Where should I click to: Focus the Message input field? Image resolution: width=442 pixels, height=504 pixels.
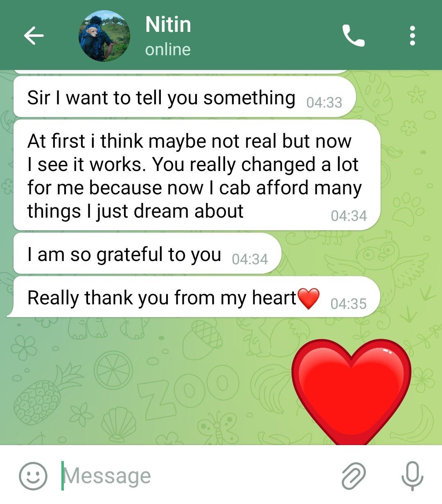[x=196, y=476]
